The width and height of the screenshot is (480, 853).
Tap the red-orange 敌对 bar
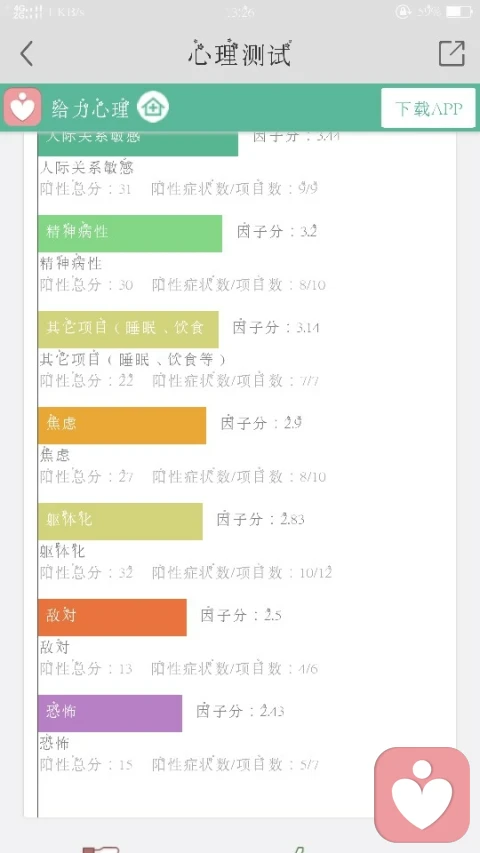tap(112, 617)
